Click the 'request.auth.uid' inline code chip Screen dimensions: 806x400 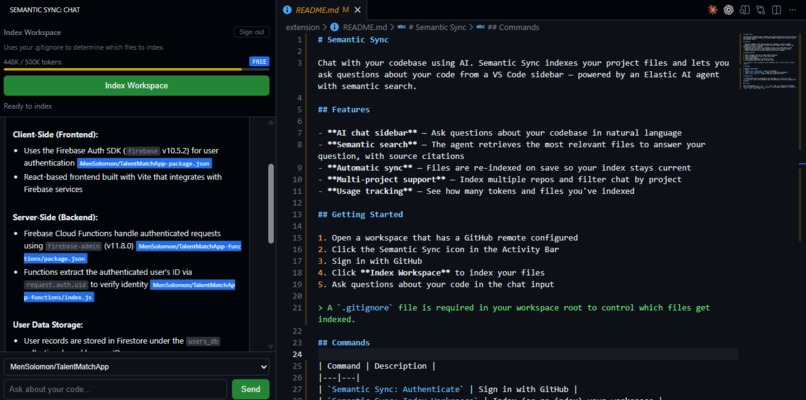(57, 285)
